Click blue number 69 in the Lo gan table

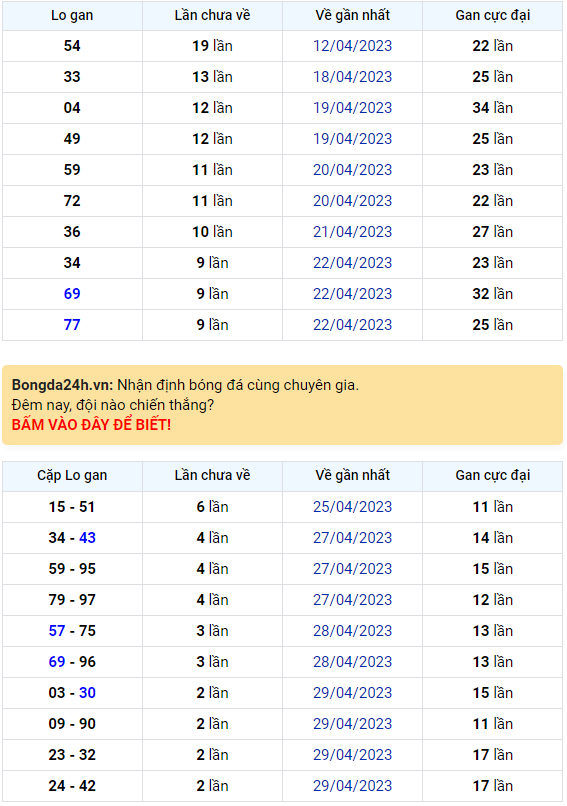72,294
